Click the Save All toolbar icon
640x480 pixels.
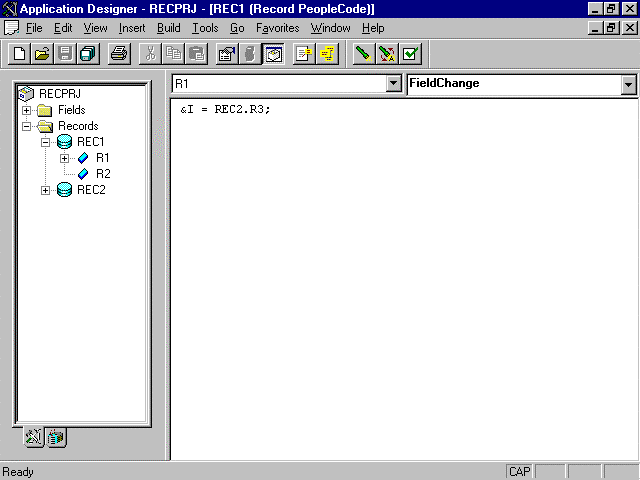pos(88,53)
